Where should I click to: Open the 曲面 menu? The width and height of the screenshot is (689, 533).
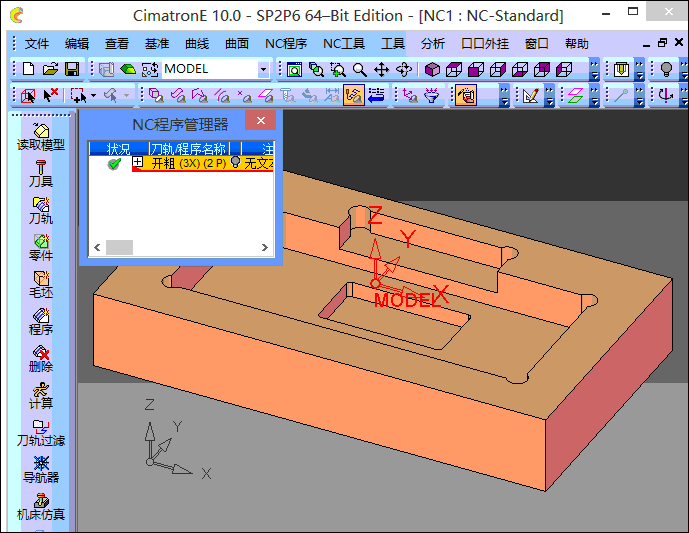pyautogui.click(x=237, y=44)
